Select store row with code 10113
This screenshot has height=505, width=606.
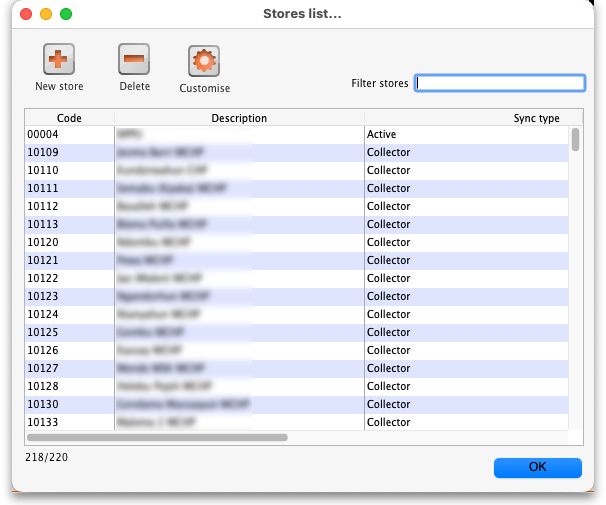[x=68, y=224]
